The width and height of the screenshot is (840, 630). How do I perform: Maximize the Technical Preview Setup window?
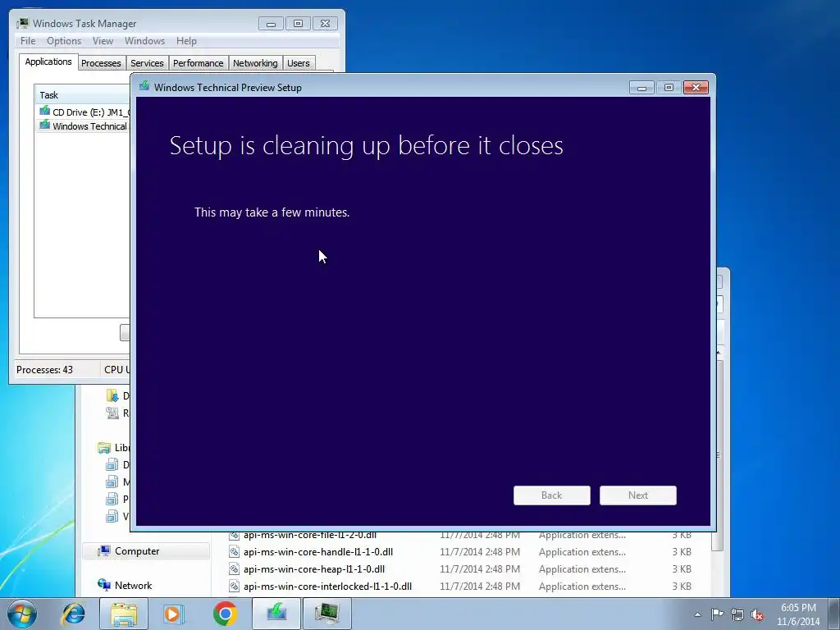click(669, 87)
